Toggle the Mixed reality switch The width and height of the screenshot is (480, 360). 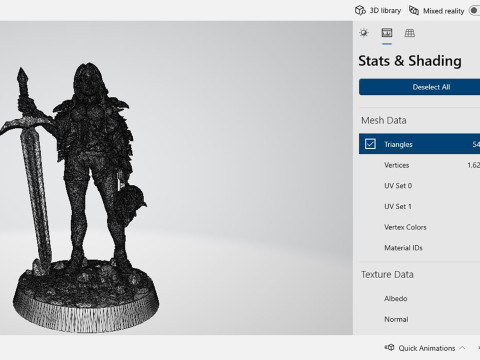tap(475, 11)
